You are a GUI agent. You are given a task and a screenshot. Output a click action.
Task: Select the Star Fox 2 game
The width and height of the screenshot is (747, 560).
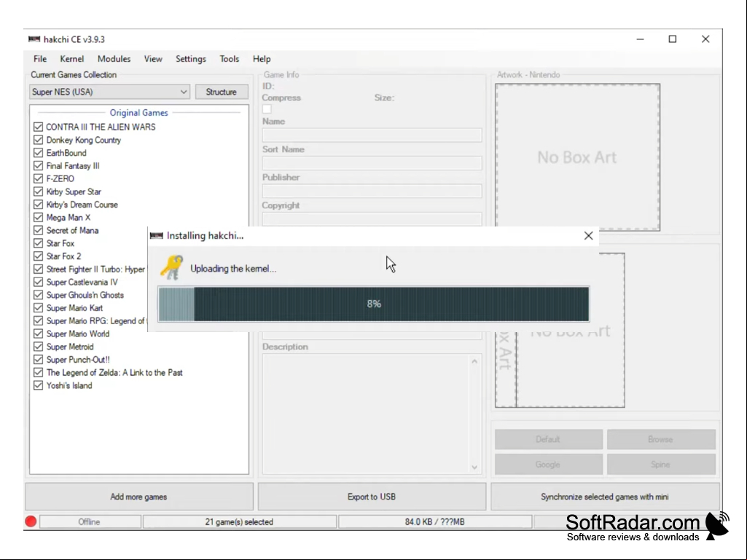tap(64, 256)
